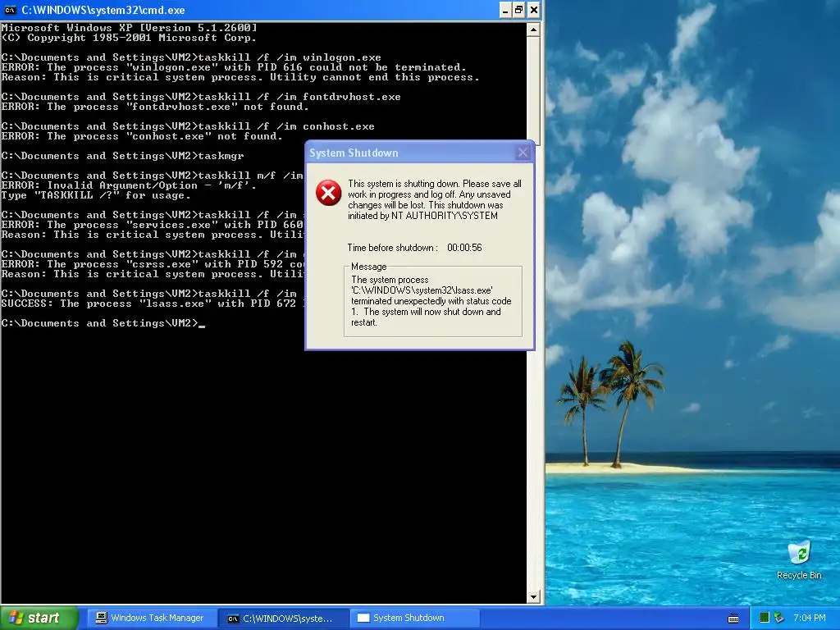Click the keyboard icon in the taskbar
This screenshot has height=630, width=840.
(733, 619)
